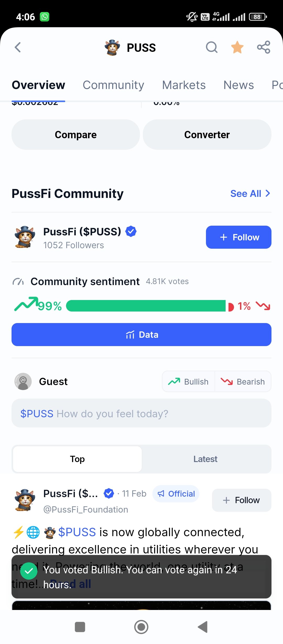283x644 pixels.
Task: Vote Bearish on sentiment
Action: (243, 381)
